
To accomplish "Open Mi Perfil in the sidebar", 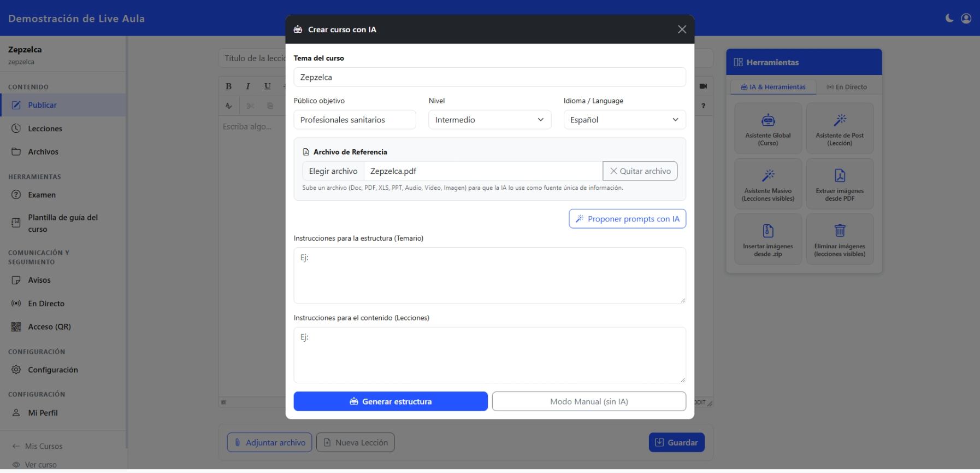I will 63,413.
